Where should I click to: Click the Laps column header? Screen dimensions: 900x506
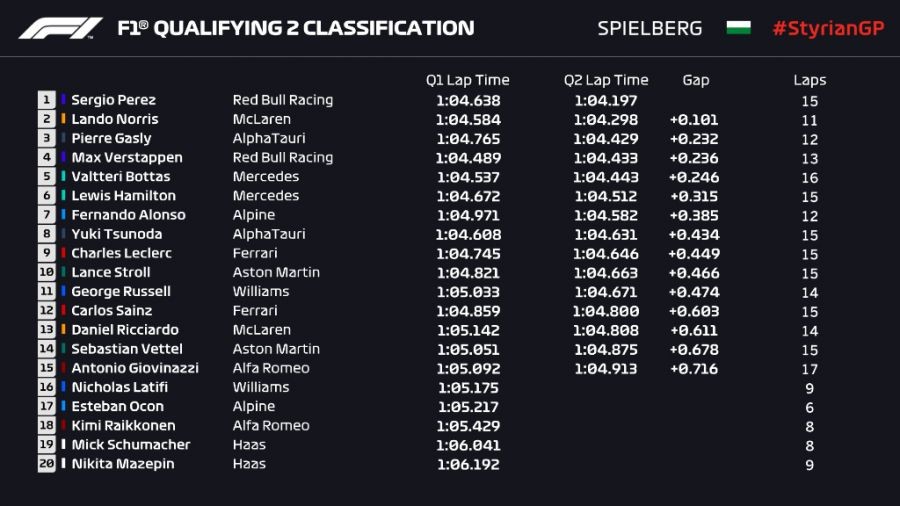coord(809,80)
